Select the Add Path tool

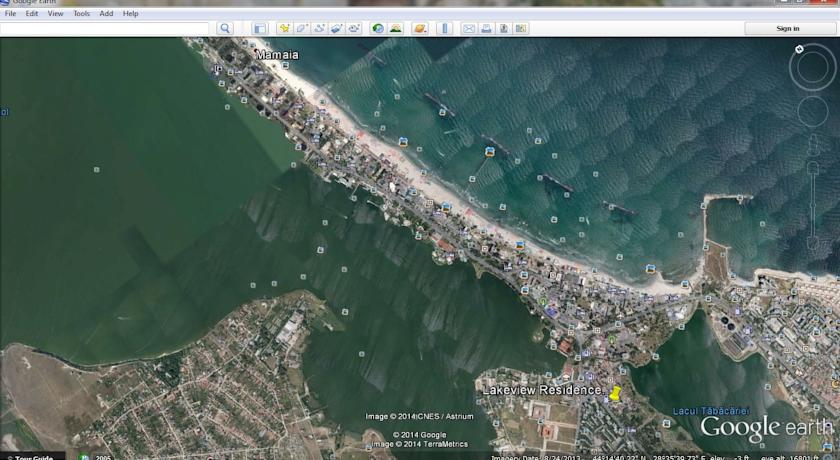pos(319,28)
